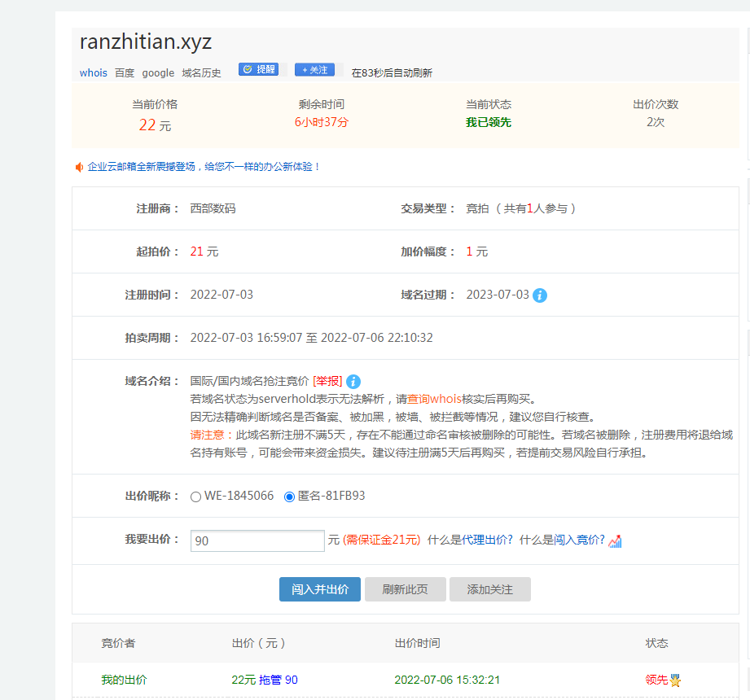
Task: Click the trophy icon beside 领先
Action: click(675, 680)
